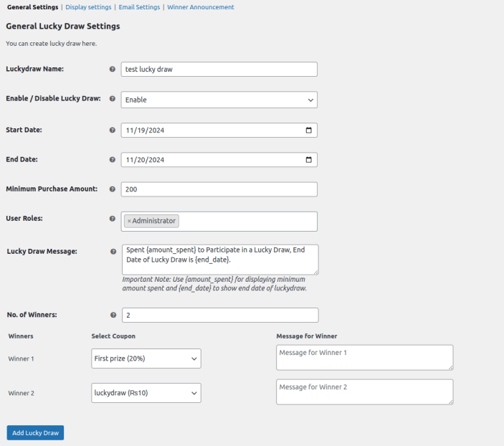Image resolution: width=504 pixels, height=446 pixels.
Task: Switch to Display settings tab
Action: [x=88, y=7]
